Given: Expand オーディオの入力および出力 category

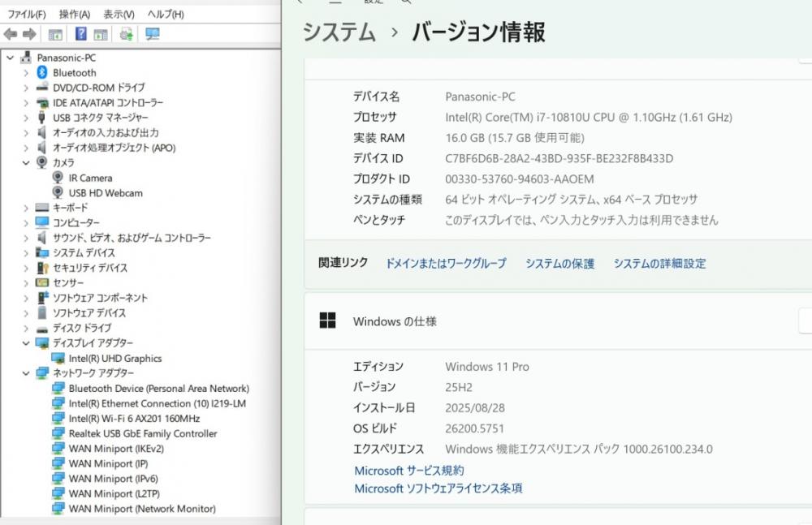Looking at the screenshot, I should tap(26, 133).
